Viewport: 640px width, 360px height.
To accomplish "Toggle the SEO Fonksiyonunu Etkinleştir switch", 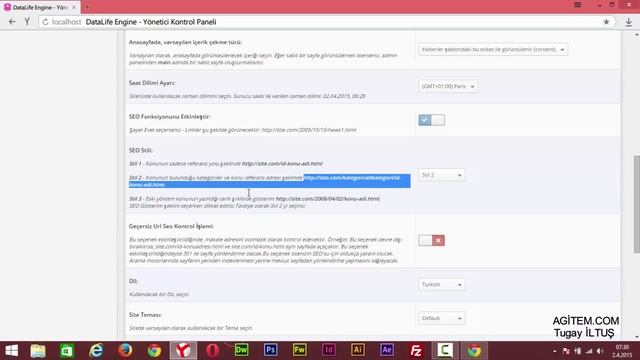I will click(x=431, y=120).
